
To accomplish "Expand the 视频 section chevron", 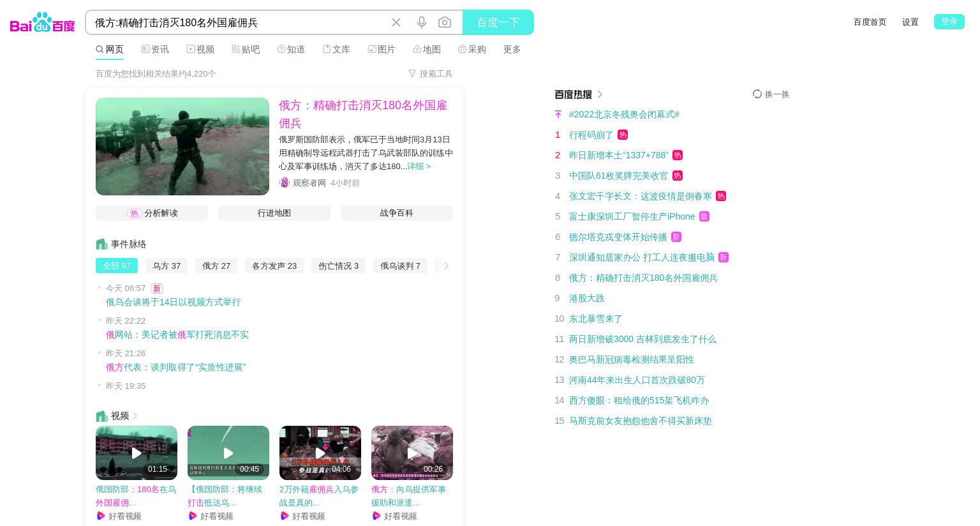I will point(135,416).
